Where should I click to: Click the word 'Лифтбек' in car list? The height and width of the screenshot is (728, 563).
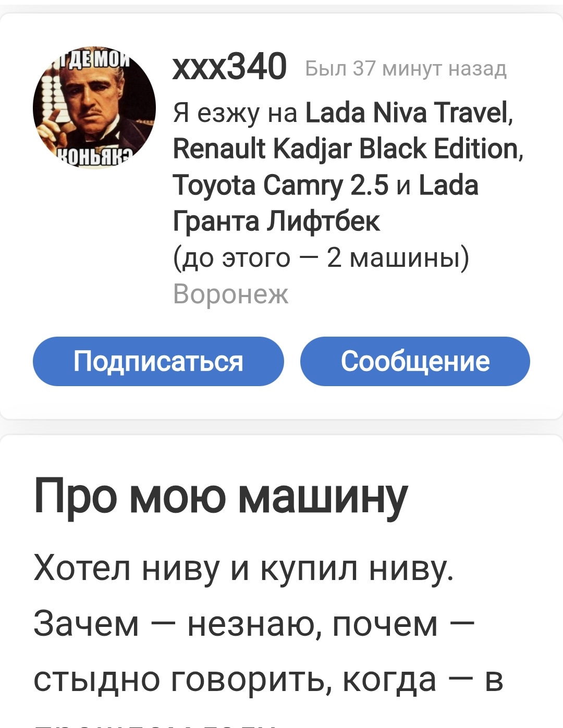(x=323, y=222)
